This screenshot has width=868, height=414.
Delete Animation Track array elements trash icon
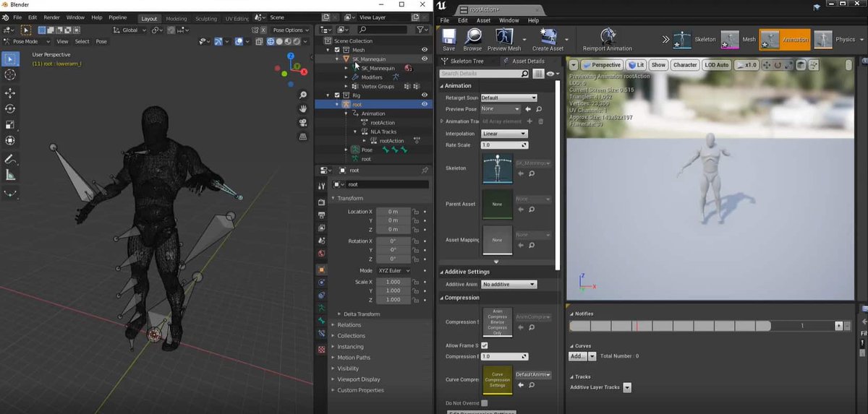point(540,121)
